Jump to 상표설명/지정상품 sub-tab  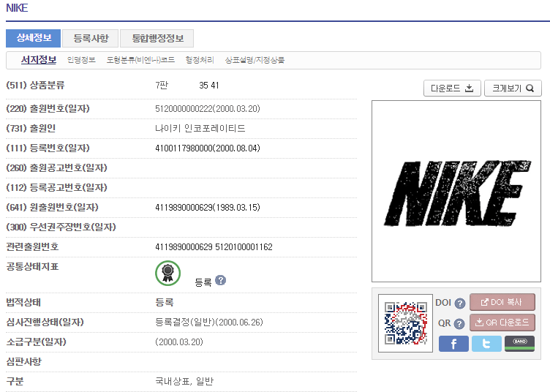255,60
